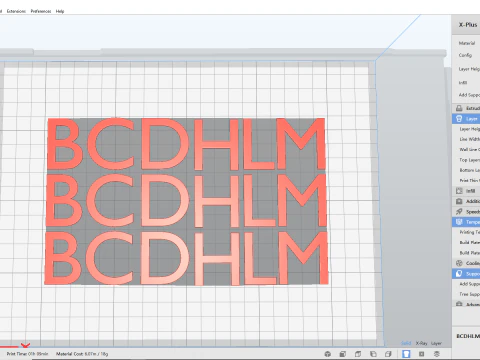
Task: Collapse the Layer settings category
Action: pos(466,119)
